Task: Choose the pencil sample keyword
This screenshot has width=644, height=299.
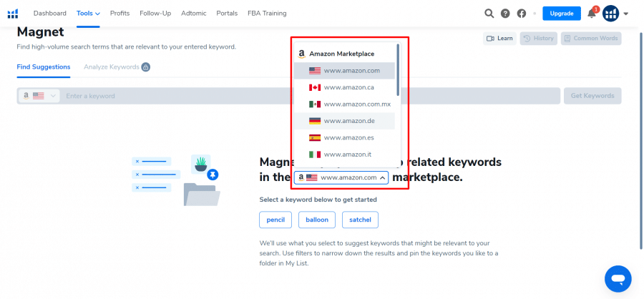Action: pos(275,220)
